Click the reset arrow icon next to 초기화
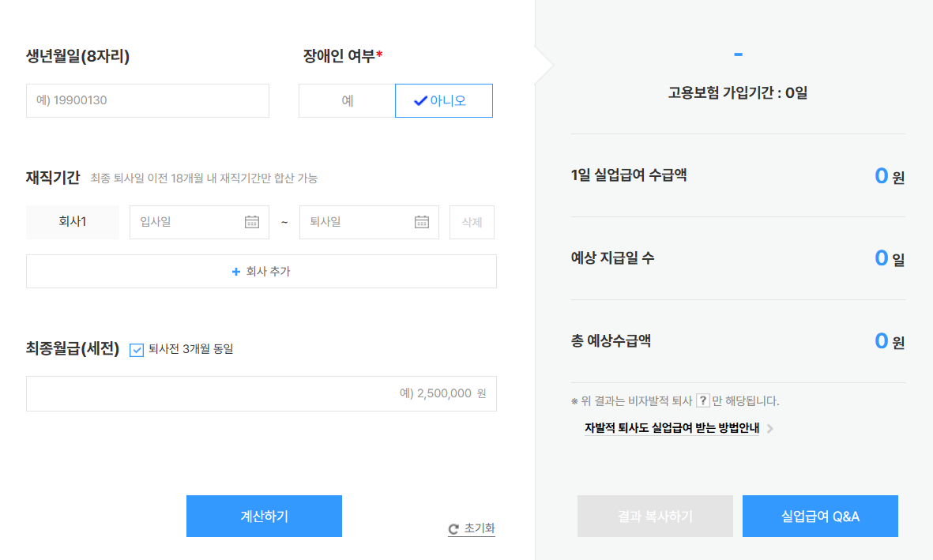This screenshot has height=560, width=933. [x=452, y=529]
